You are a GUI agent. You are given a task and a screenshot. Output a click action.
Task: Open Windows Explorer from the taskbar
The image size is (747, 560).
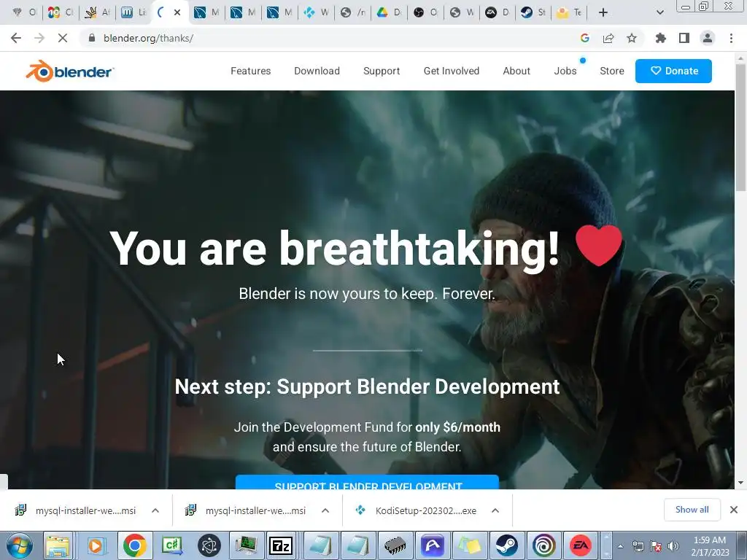pyautogui.click(x=58, y=545)
